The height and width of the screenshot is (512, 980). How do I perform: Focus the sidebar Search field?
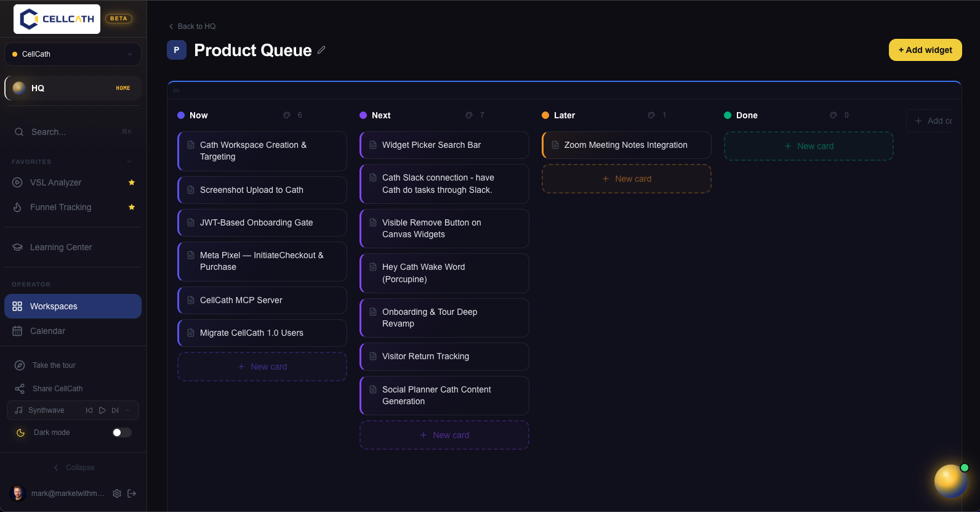tap(73, 132)
